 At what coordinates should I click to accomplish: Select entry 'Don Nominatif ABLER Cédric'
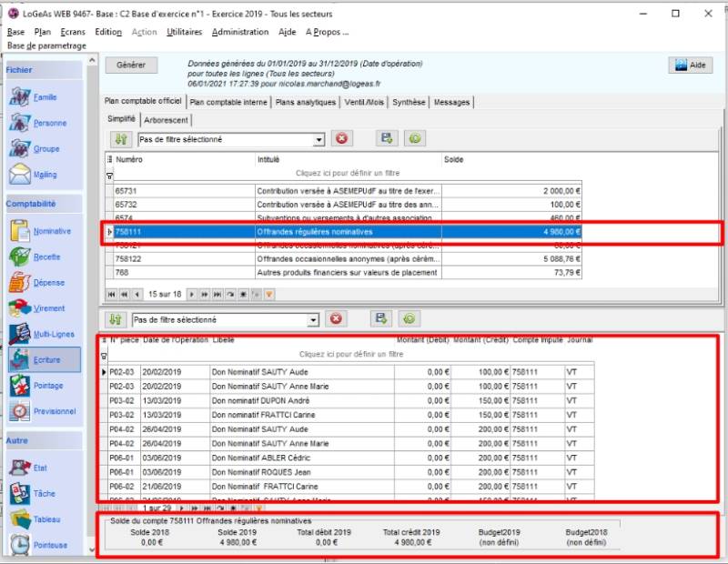click(347, 458)
